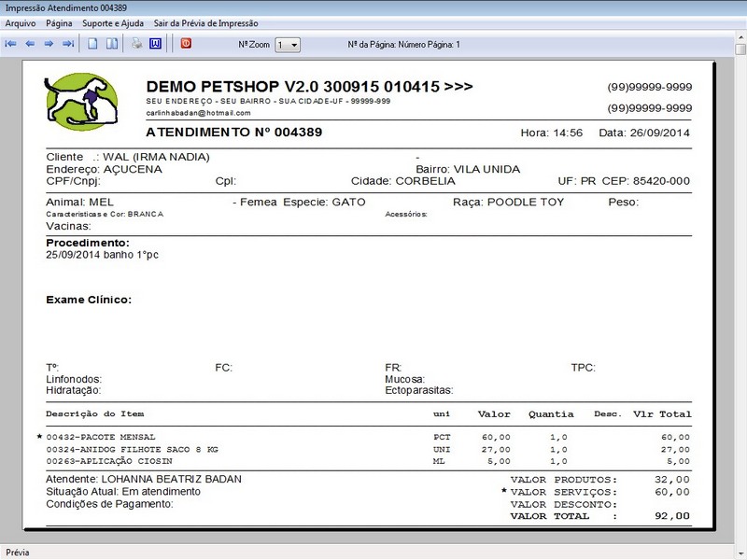Click the text Cidade: CORBELIA
This screenshot has width=747, height=560.
tap(403, 181)
